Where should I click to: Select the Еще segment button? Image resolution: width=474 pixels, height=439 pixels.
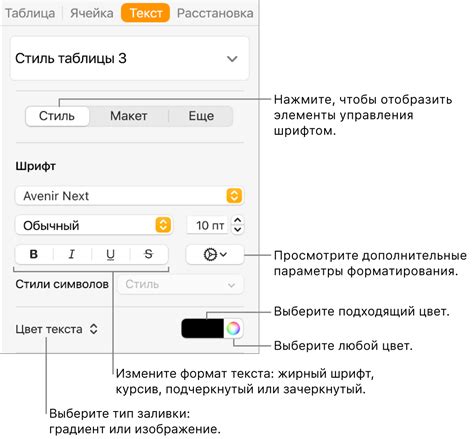click(201, 116)
